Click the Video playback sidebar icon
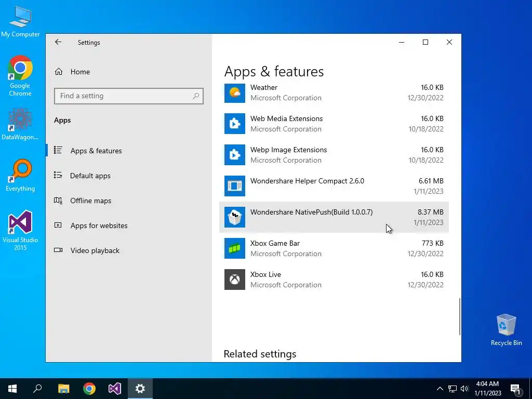This screenshot has height=399, width=532. click(x=58, y=250)
